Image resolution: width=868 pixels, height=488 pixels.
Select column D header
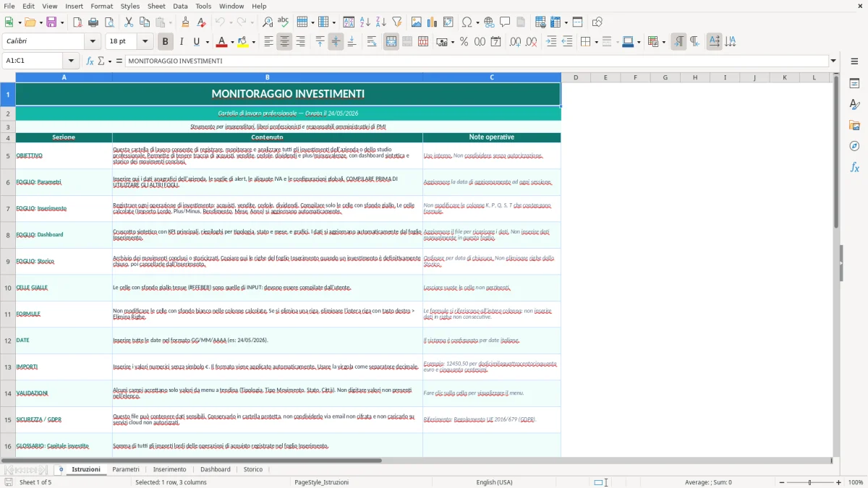click(x=576, y=77)
